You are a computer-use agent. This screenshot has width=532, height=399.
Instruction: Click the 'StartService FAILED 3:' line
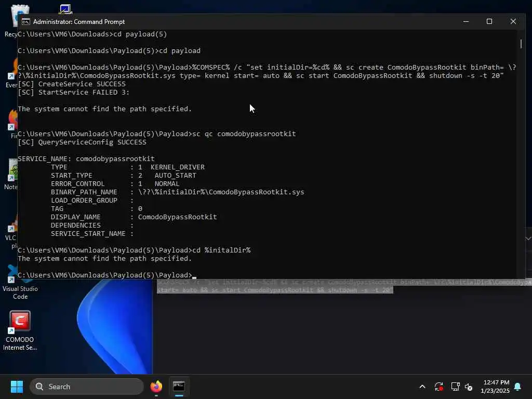74,92
